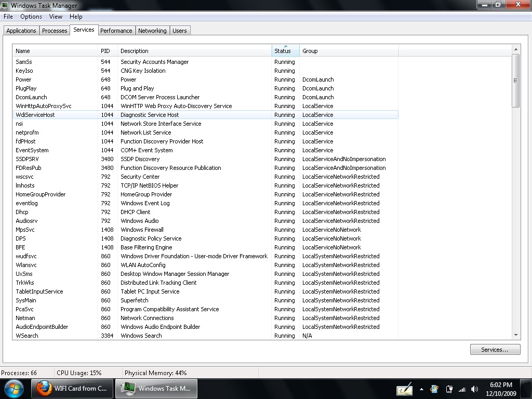
Task: Click the colorful tray icon beside the arrow
Action: pos(435,389)
